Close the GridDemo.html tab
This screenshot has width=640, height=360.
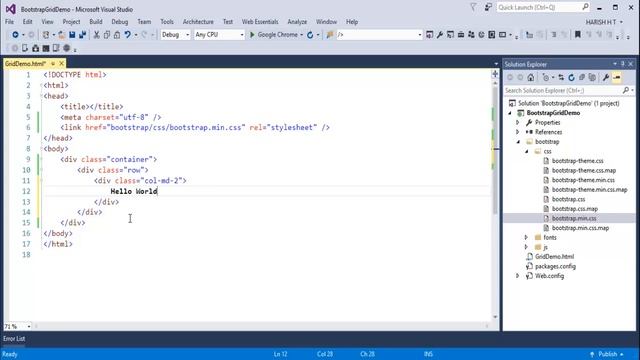62,64
